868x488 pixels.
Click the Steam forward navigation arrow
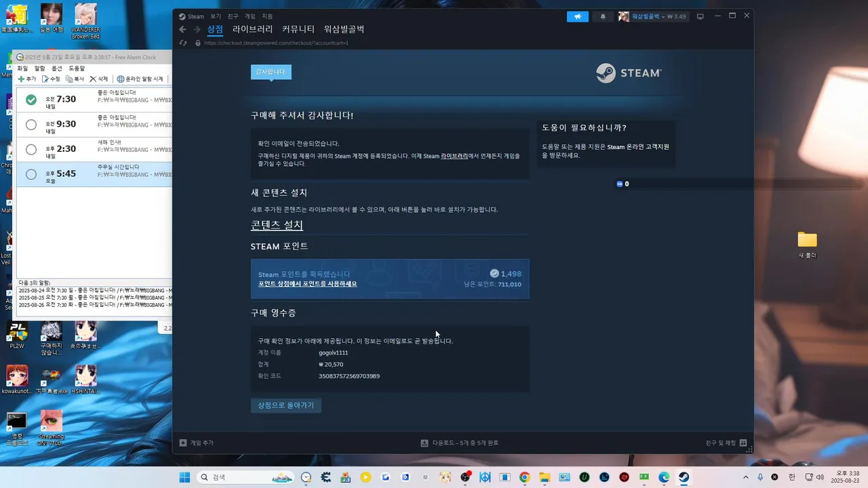point(197,29)
